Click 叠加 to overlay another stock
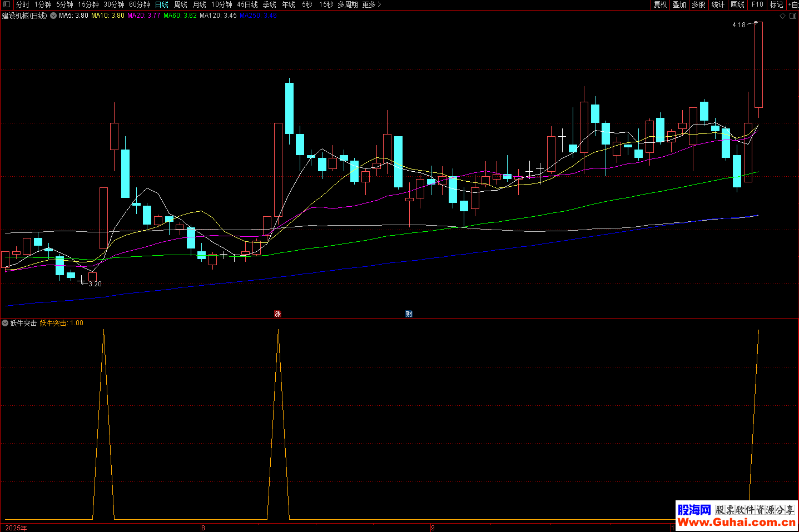The width and height of the screenshot is (799, 532). point(679,4)
